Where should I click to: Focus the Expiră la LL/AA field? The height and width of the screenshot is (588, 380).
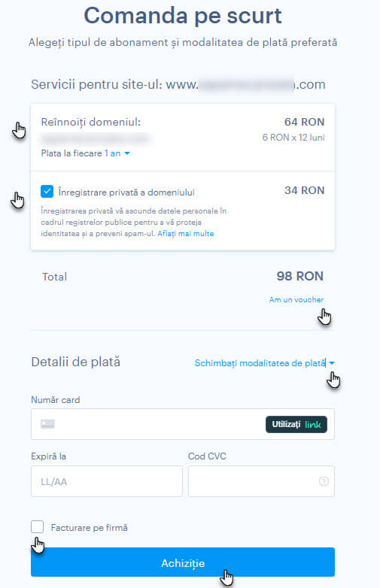107,481
